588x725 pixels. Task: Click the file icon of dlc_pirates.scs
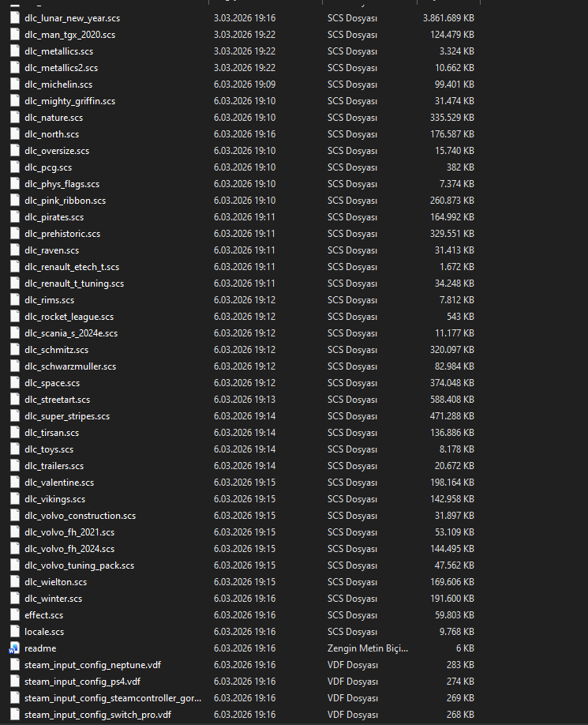pos(15,217)
